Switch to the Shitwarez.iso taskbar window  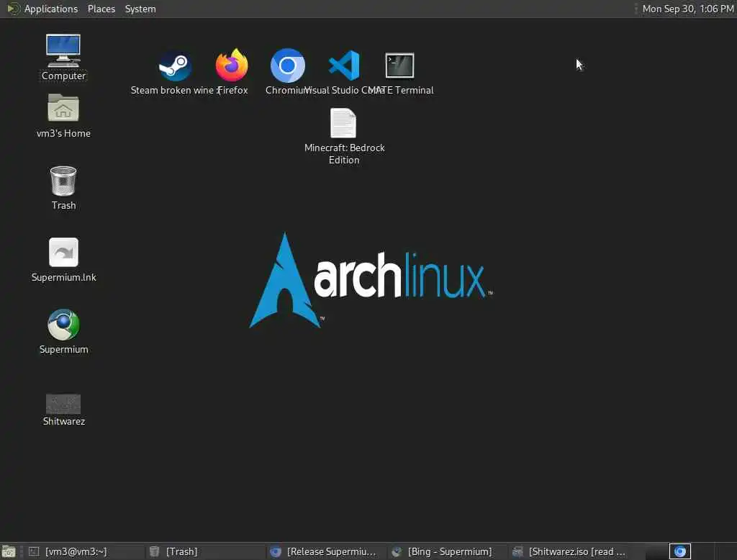pyautogui.click(x=567, y=551)
